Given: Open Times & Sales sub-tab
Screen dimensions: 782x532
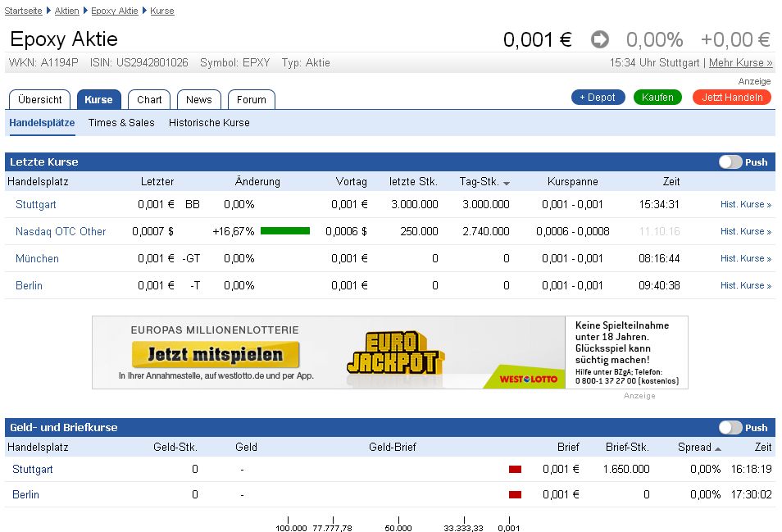Looking at the screenshot, I should click(121, 123).
